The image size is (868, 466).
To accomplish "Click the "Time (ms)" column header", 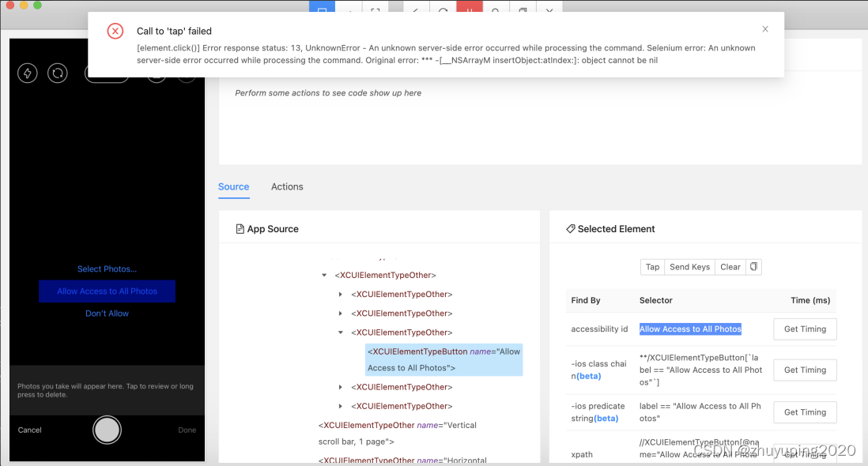I will point(810,300).
